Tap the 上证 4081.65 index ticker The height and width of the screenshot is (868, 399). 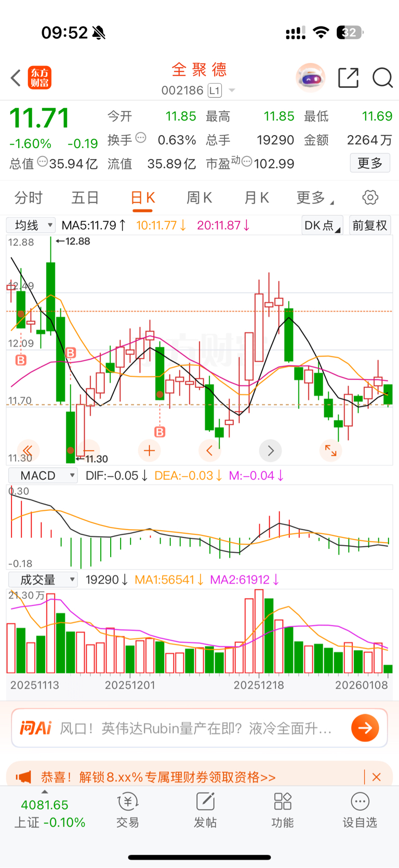(49, 813)
